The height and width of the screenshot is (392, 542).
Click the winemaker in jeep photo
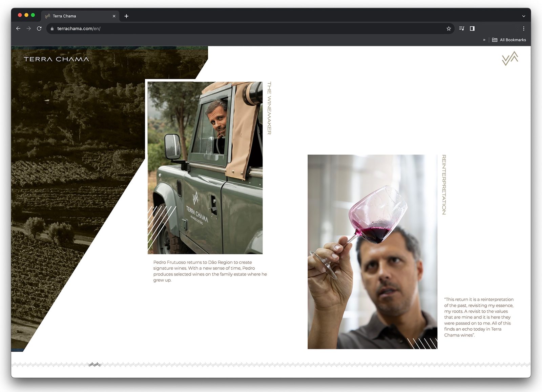tap(205, 168)
